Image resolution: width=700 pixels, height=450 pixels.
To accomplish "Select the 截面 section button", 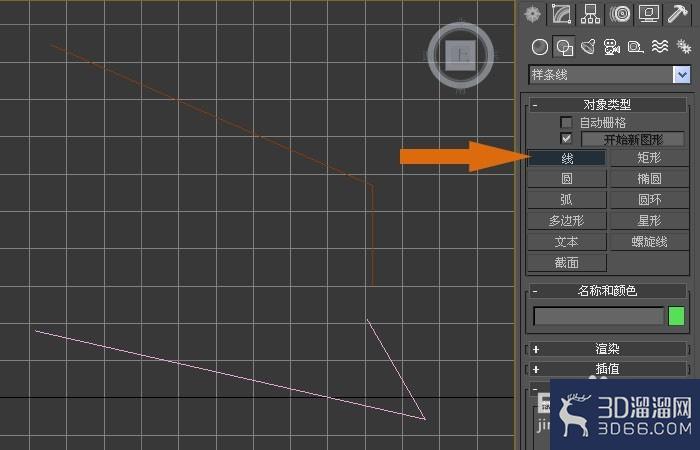I will pos(567,262).
